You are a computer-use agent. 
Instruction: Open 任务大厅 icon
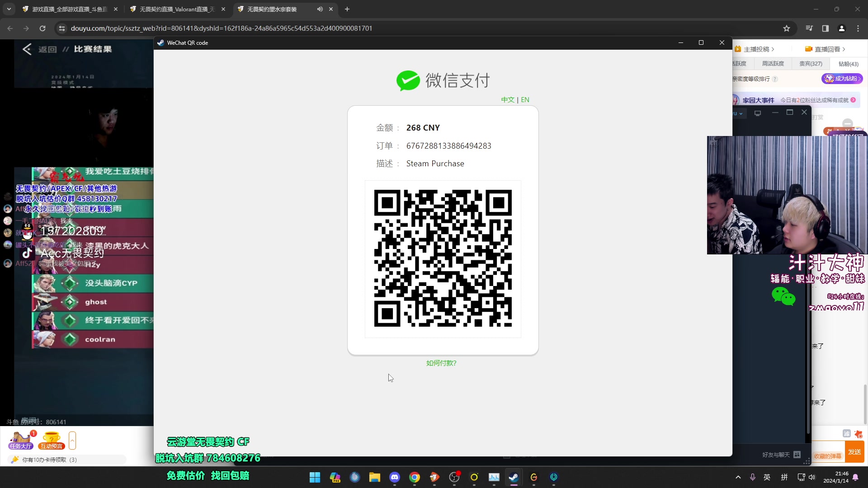(21, 441)
